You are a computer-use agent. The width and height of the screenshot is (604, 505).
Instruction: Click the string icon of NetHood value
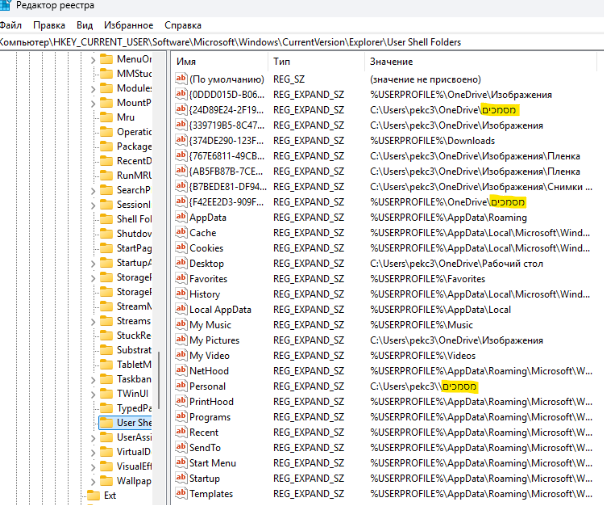(x=181, y=371)
